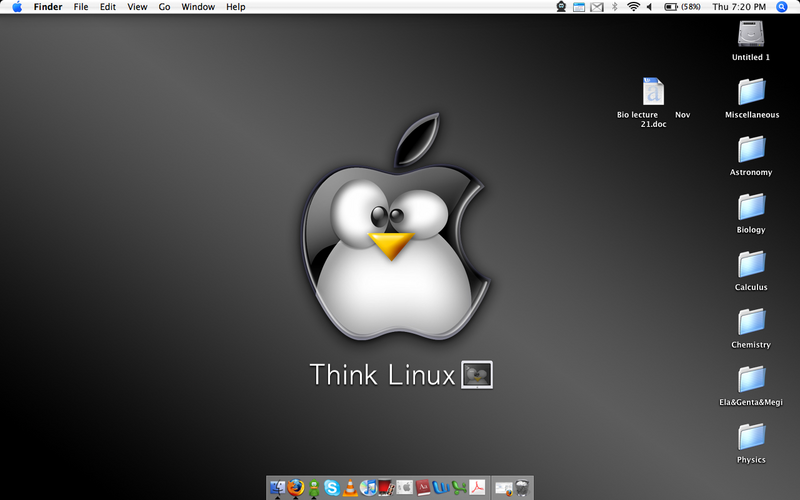The width and height of the screenshot is (800, 500).
Task: Select Bio lecture Nov 21.doc file
Action: click(x=654, y=102)
